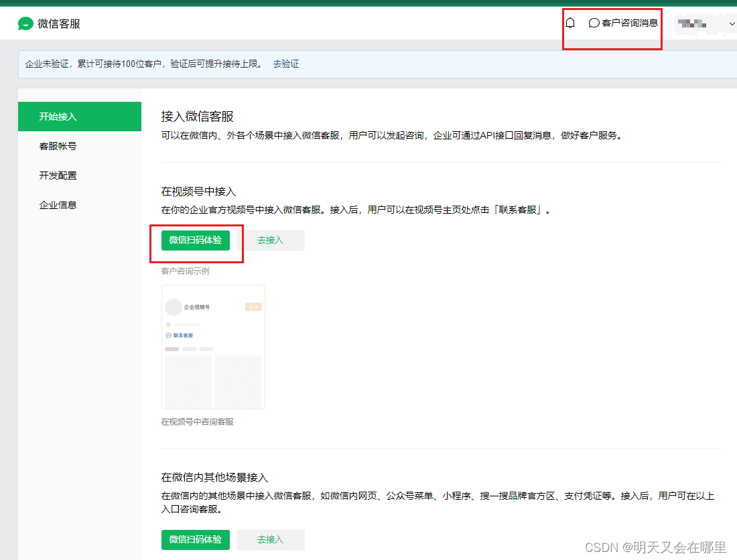The image size is (737, 560).
Task: Open 客户咨询消息 in the top bar
Action: pyautogui.click(x=623, y=23)
